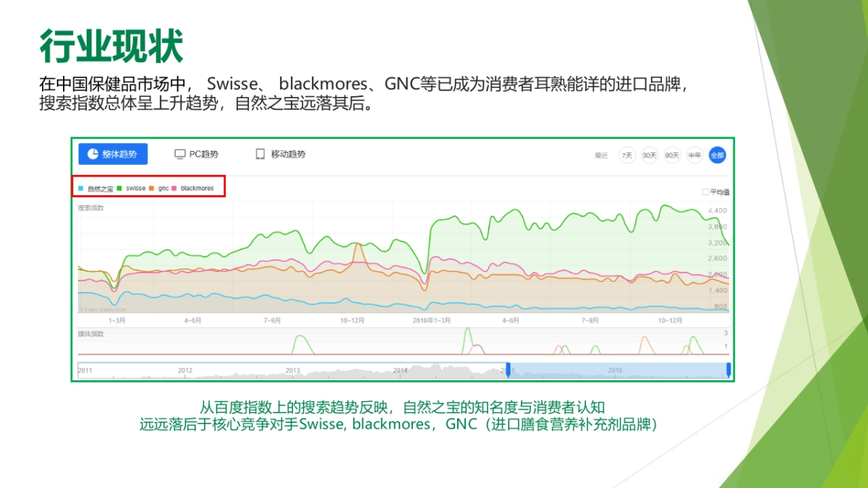This screenshot has height=488, width=868.
Task: Select the 7天 time range
Action: (627, 155)
